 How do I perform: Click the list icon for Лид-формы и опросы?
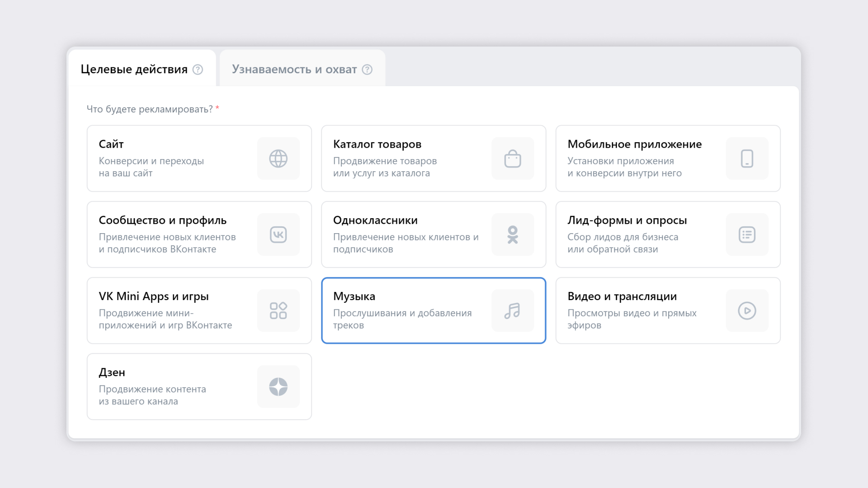(x=747, y=235)
